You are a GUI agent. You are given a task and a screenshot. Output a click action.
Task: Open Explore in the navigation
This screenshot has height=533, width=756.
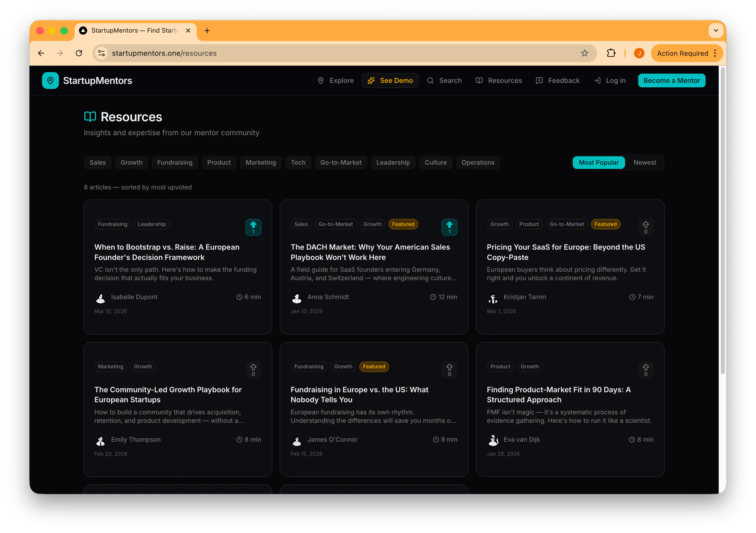pyautogui.click(x=335, y=81)
